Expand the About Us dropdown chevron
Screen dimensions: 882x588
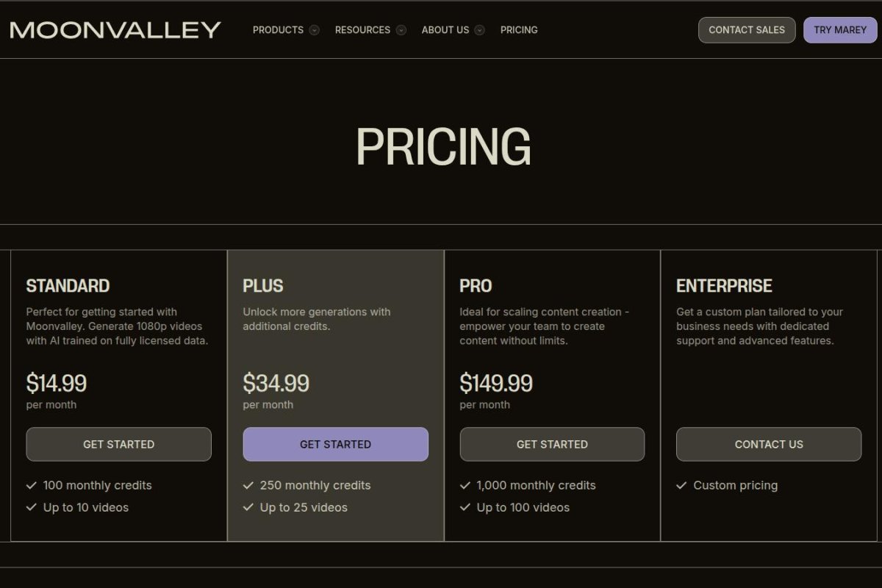pyautogui.click(x=480, y=30)
